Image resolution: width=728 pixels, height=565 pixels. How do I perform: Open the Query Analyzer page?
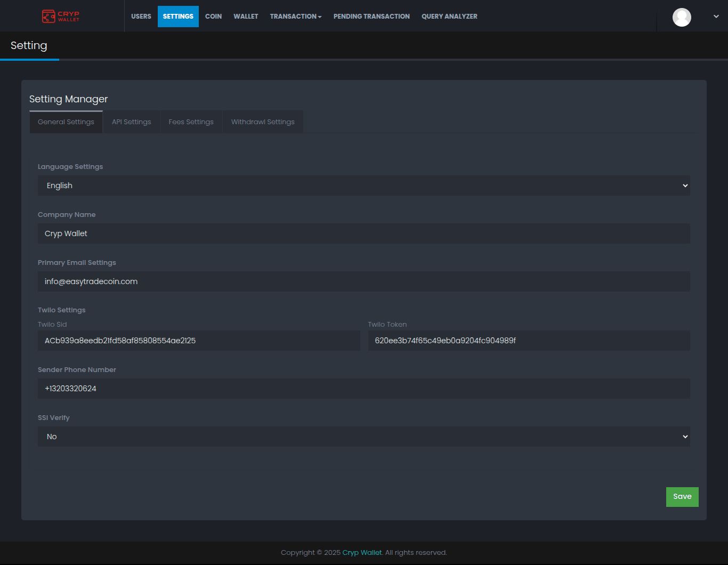(449, 17)
